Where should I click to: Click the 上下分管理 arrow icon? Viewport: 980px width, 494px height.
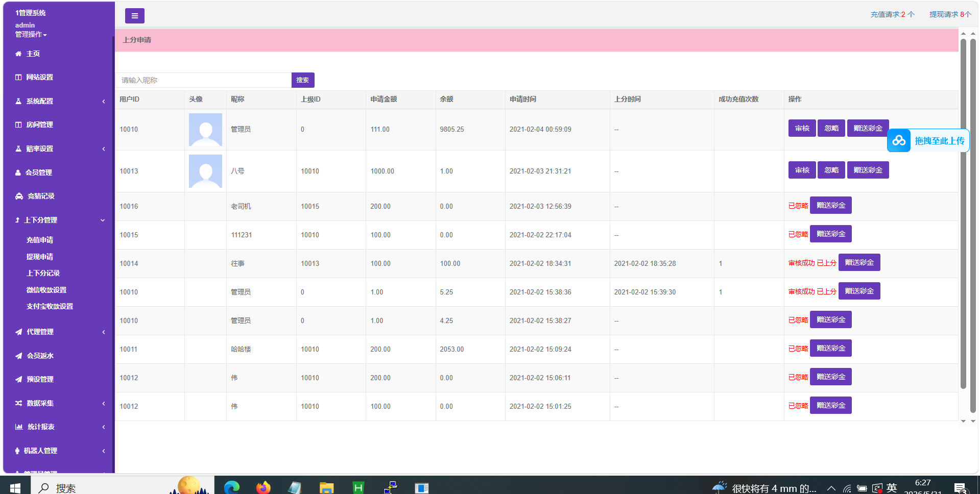point(17,220)
